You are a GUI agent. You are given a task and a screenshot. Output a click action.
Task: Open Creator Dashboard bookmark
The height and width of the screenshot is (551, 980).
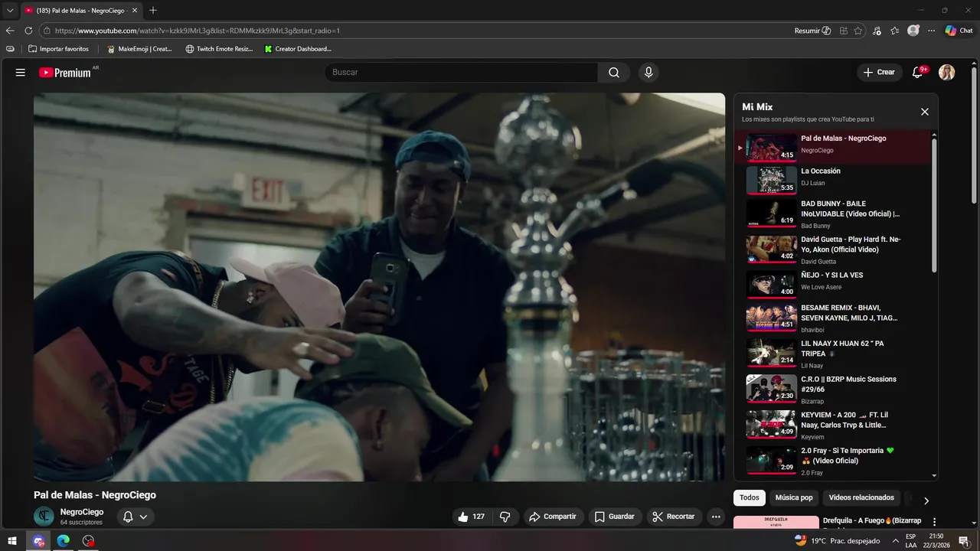298,49
